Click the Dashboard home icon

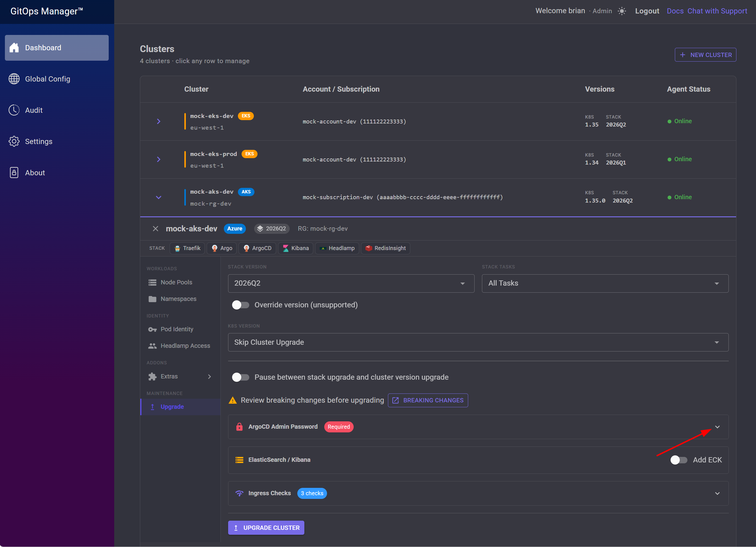tap(14, 48)
